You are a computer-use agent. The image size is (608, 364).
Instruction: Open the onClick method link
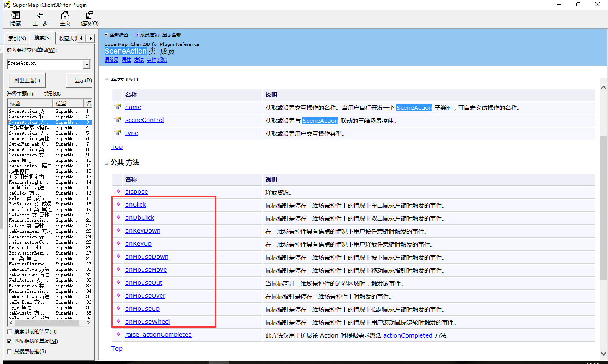(136, 205)
